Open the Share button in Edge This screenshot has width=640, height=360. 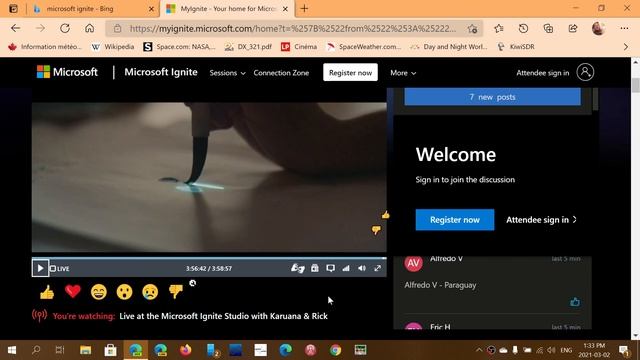pos(573,28)
